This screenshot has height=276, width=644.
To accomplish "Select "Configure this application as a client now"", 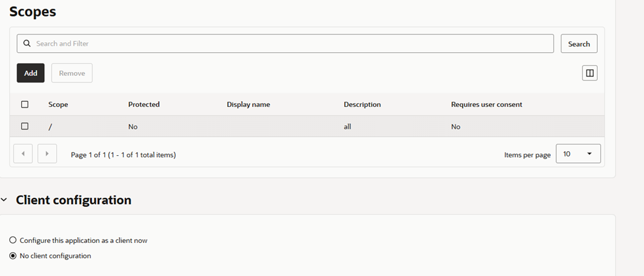I will pyautogui.click(x=13, y=240).
